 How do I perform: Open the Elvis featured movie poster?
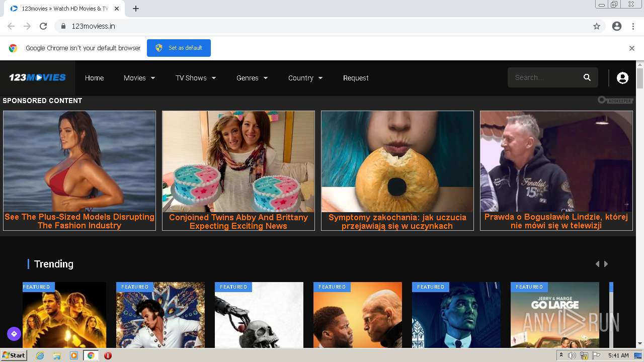[160, 315]
